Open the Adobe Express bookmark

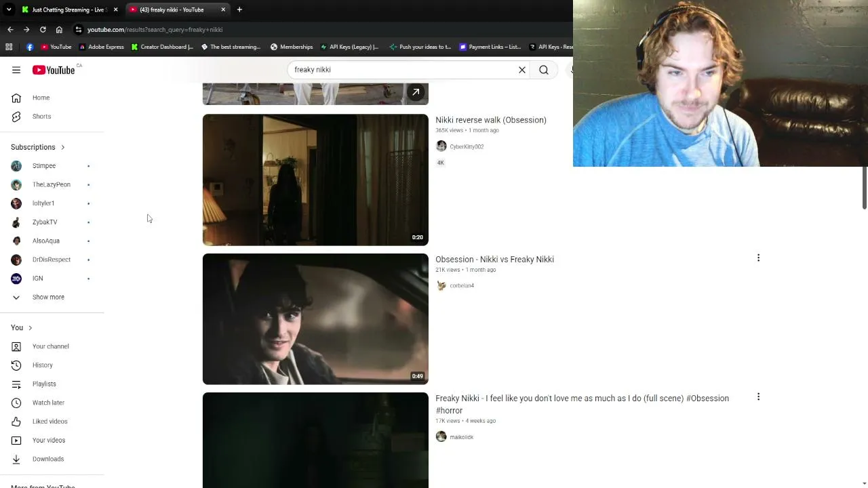point(102,47)
